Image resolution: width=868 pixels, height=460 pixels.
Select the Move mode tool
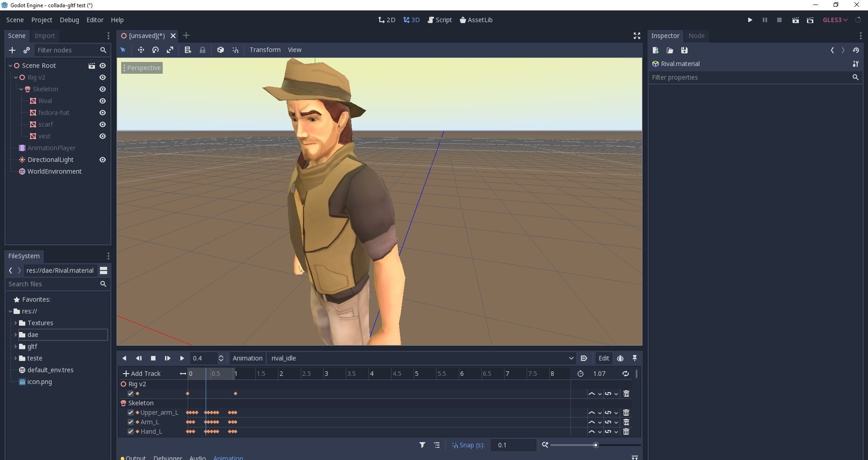[141, 50]
